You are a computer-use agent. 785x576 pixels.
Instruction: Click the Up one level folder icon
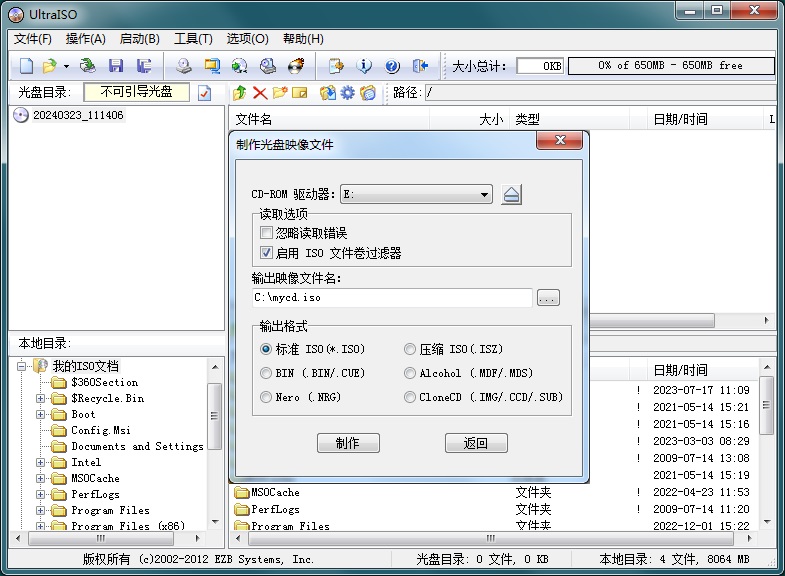click(240, 93)
